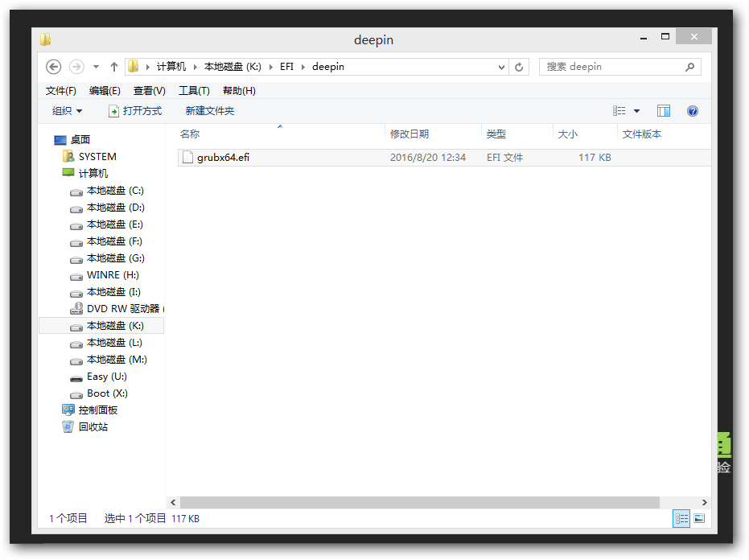Click the 文件版本 column header
749x560 pixels.
(641, 134)
